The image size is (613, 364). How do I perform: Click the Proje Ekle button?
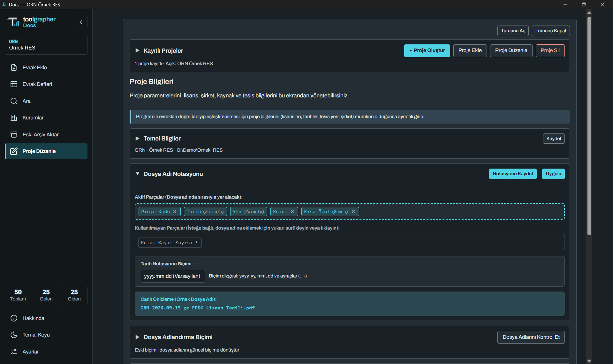(470, 50)
